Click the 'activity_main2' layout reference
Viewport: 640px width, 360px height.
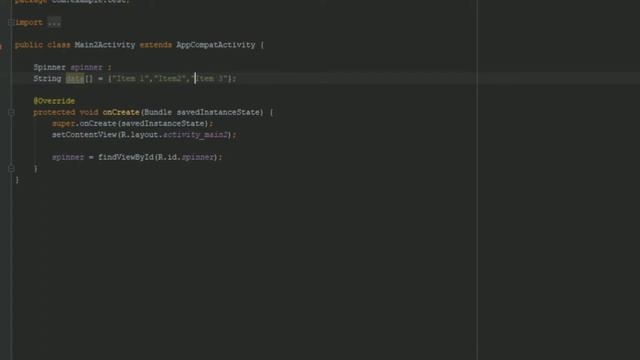(x=195, y=135)
